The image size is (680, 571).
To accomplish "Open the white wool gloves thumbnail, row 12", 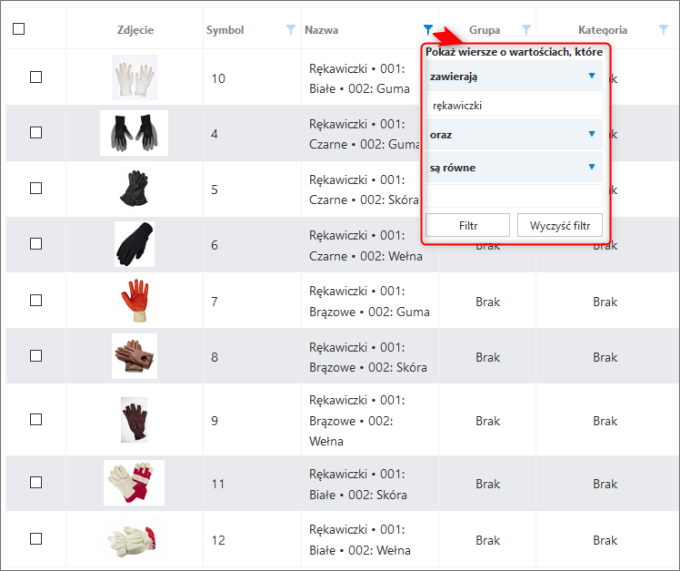I will pyautogui.click(x=132, y=541).
